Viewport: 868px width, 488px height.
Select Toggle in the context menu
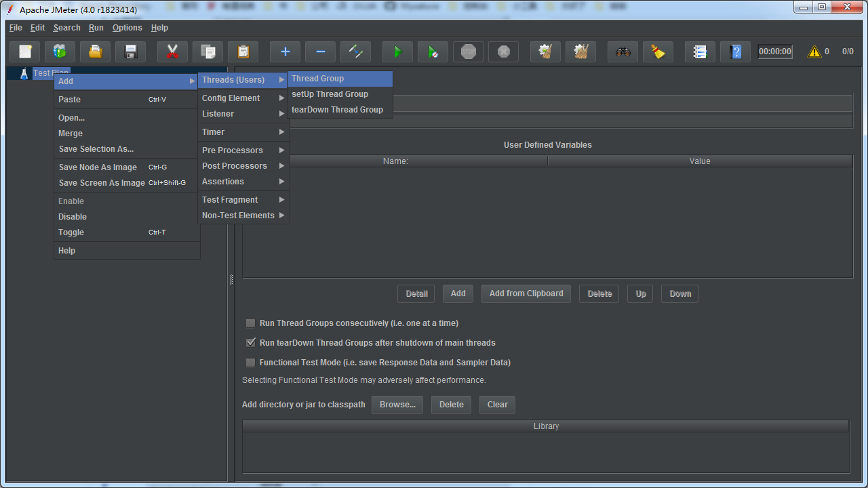tap(127, 232)
